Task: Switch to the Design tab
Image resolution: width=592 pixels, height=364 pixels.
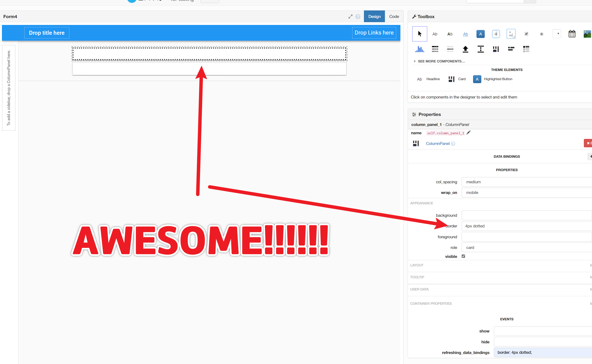Action: click(374, 17)
